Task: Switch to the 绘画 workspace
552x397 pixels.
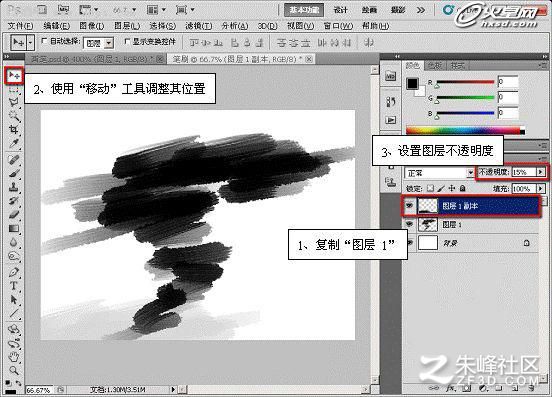Action: (369, 10)
